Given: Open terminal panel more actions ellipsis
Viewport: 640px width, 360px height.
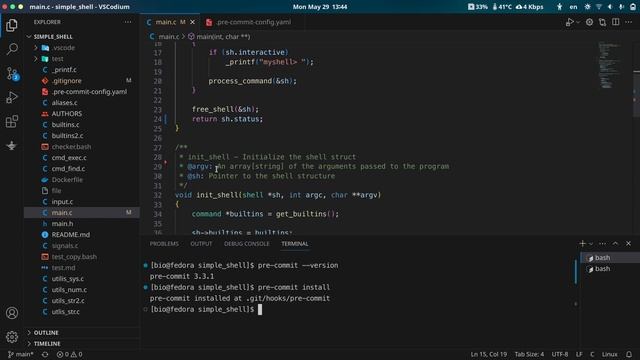Looking at the screenshot, I should click(602, 244).
